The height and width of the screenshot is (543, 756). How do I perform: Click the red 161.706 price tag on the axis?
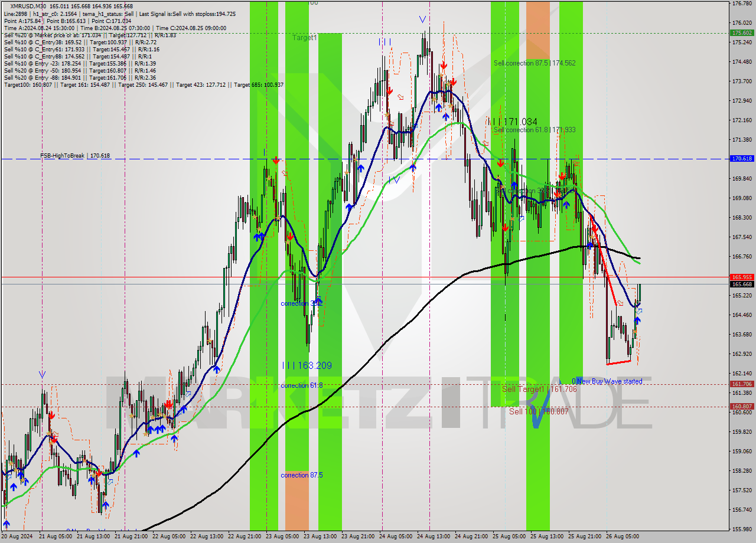[742, 384]
